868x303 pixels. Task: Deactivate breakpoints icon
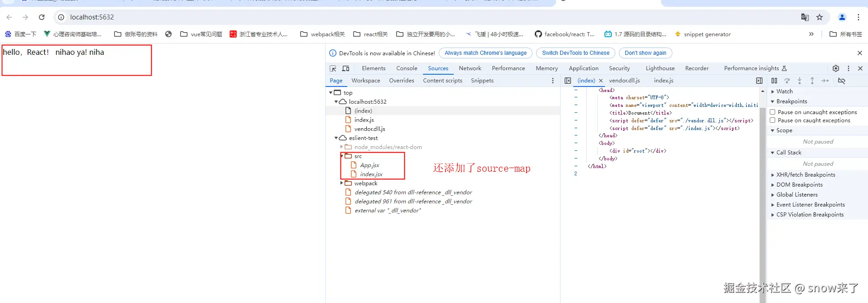click(842, 81)
